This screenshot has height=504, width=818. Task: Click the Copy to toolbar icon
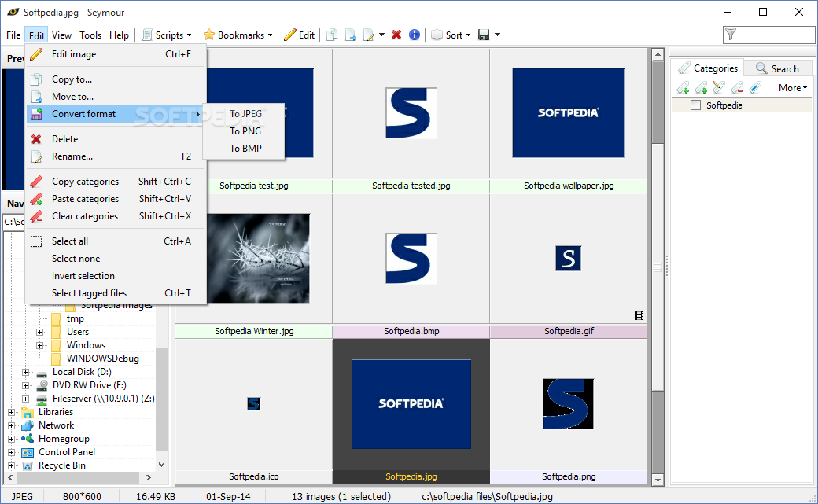pyautogui.click(x=331, y=35)
